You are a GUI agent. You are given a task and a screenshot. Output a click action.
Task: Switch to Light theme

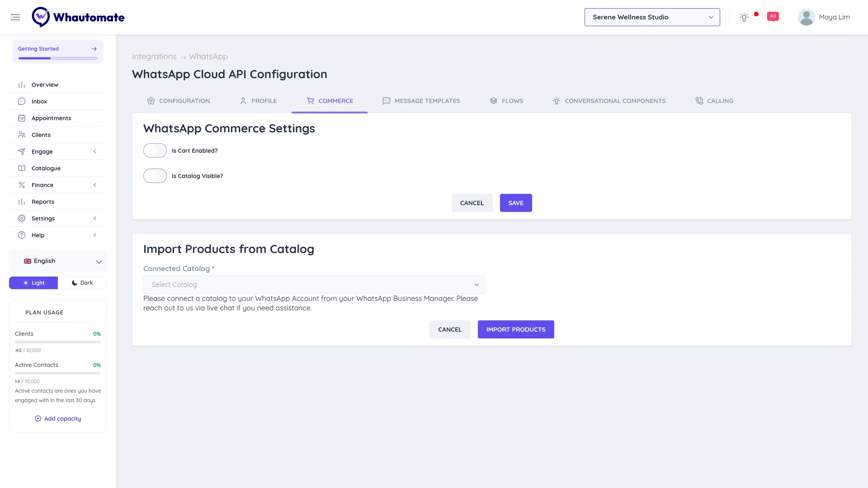[33, 283]
